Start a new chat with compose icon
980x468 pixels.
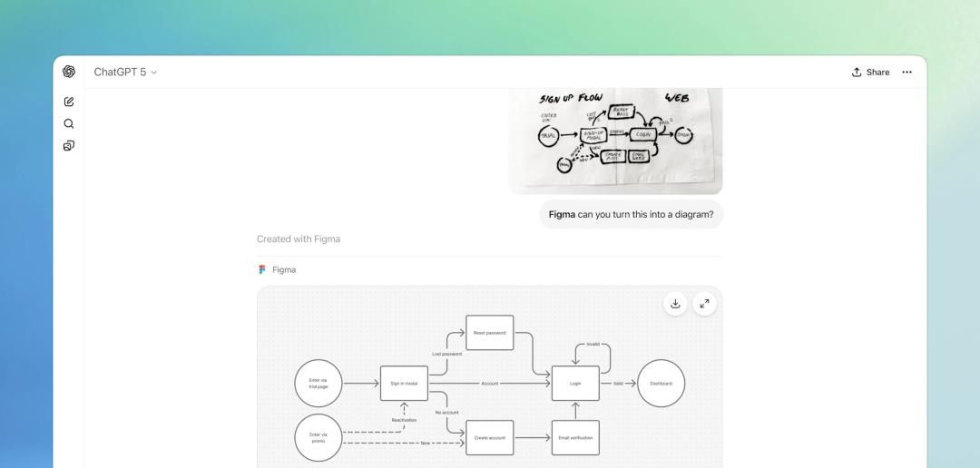click(69, 102)
